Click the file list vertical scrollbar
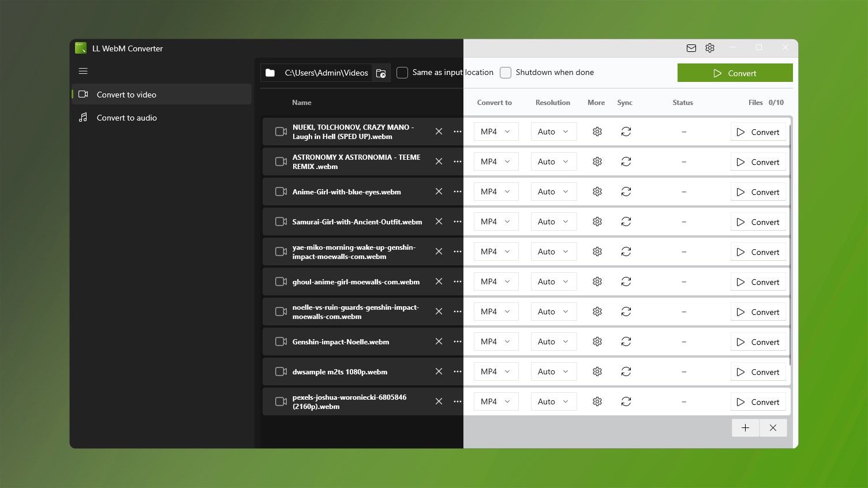This screenshot has height=488, width=868. (790, 242)
